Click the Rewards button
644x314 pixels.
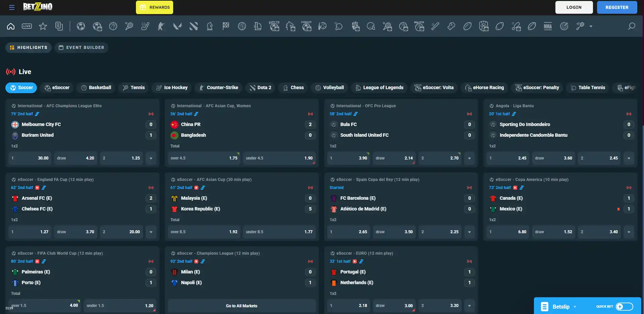(x=154, y=7)
